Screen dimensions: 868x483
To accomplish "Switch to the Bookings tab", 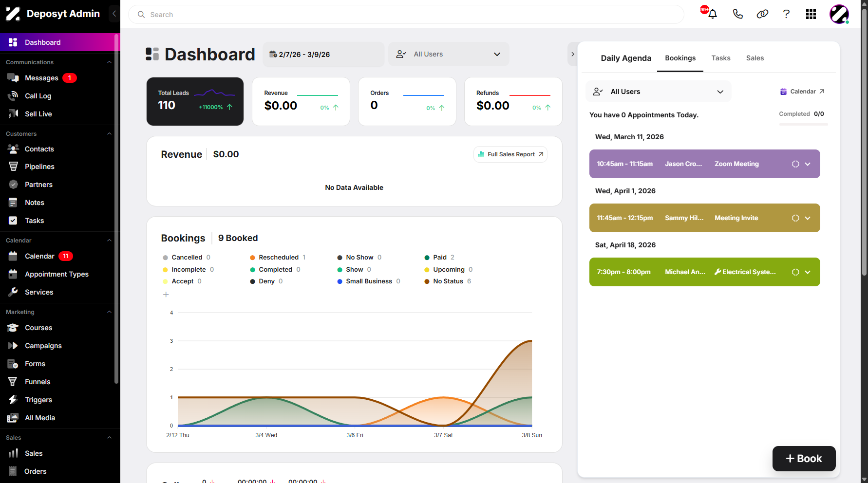I will coord(680,58).
